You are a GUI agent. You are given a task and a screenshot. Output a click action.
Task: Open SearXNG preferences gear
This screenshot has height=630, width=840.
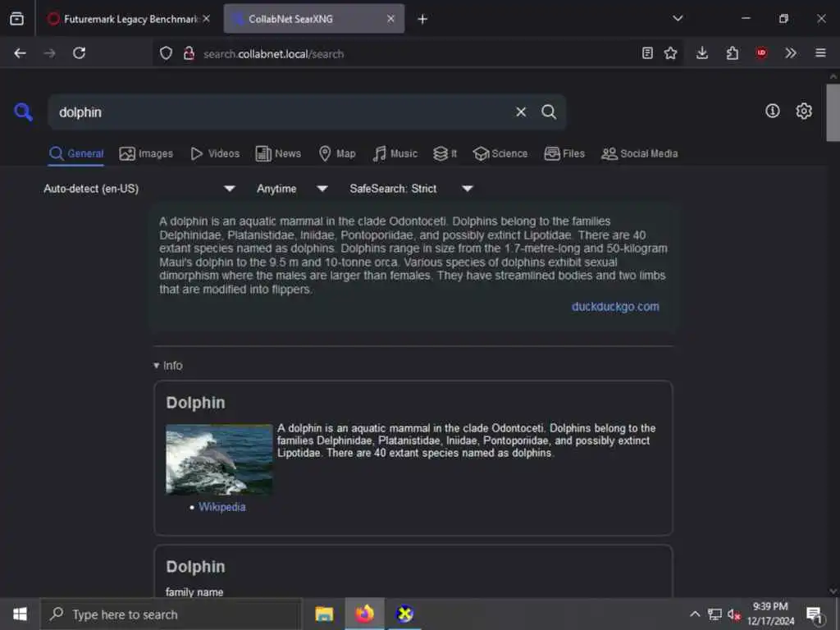pos(804,111)
